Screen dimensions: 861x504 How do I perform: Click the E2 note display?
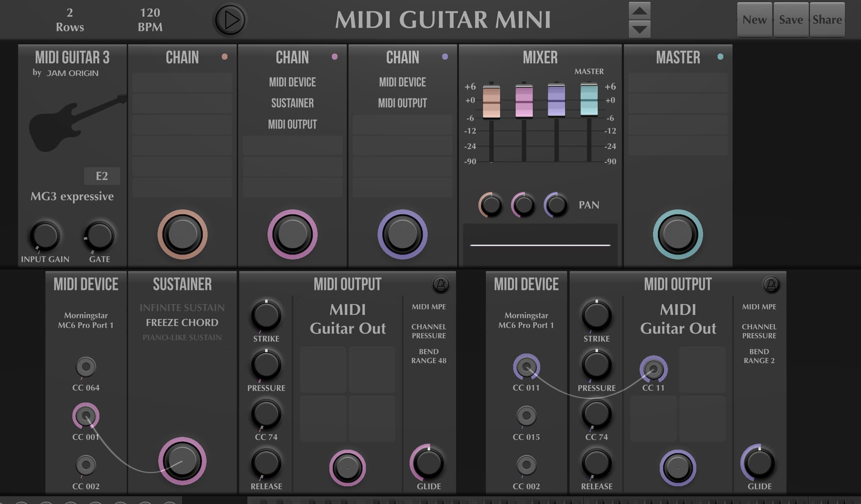pos(102,176)
